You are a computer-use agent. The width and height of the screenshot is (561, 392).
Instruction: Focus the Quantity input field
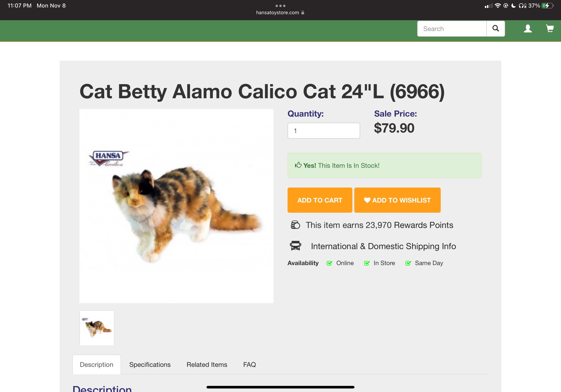point(323,131)
